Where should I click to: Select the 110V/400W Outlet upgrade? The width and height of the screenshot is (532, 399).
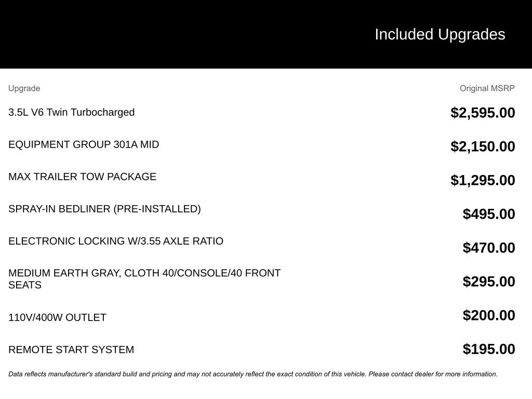pyautogui.click(x=57, y=317)
